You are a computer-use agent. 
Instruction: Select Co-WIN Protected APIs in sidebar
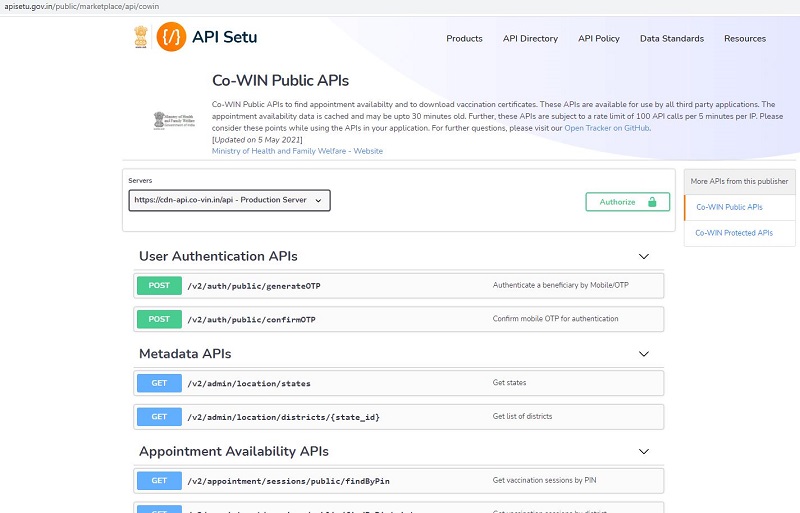tap(734, 233)
